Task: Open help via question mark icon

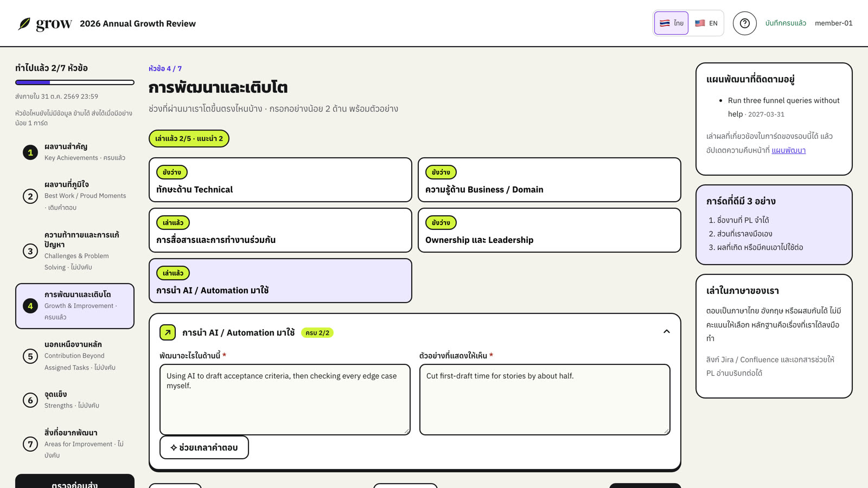Action: (745, 23)
